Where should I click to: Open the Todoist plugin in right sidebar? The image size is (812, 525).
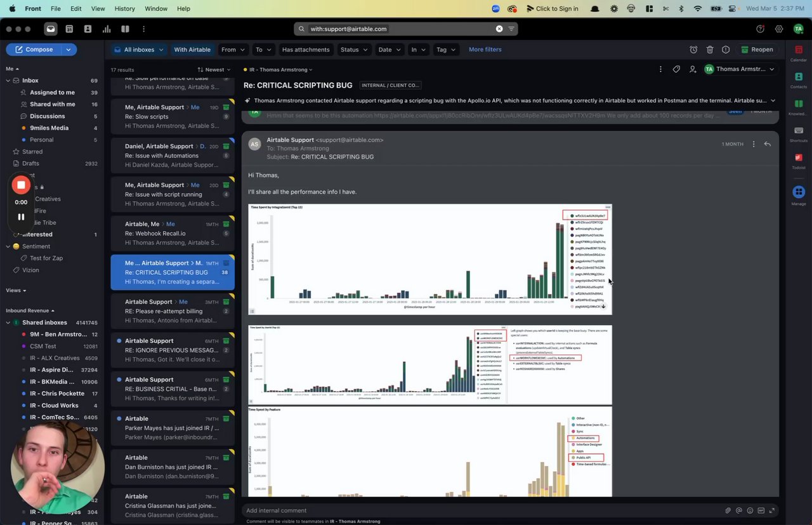[799, 161]
